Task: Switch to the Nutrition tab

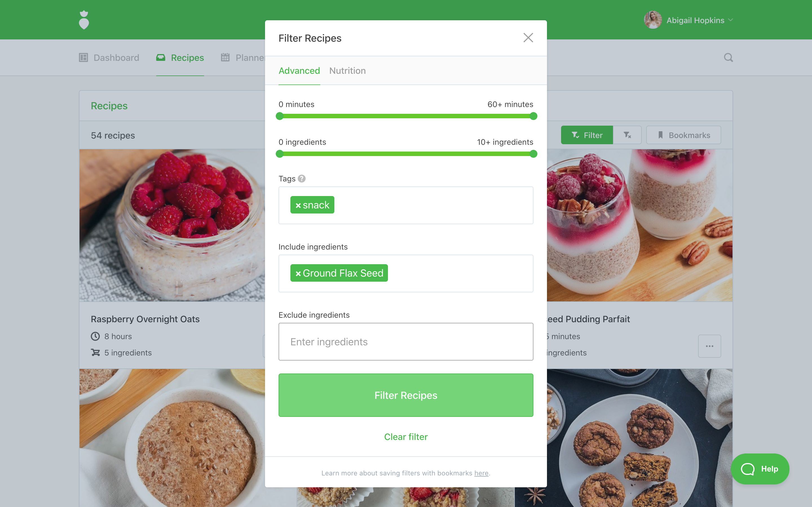Action: (x=347, y=71)
